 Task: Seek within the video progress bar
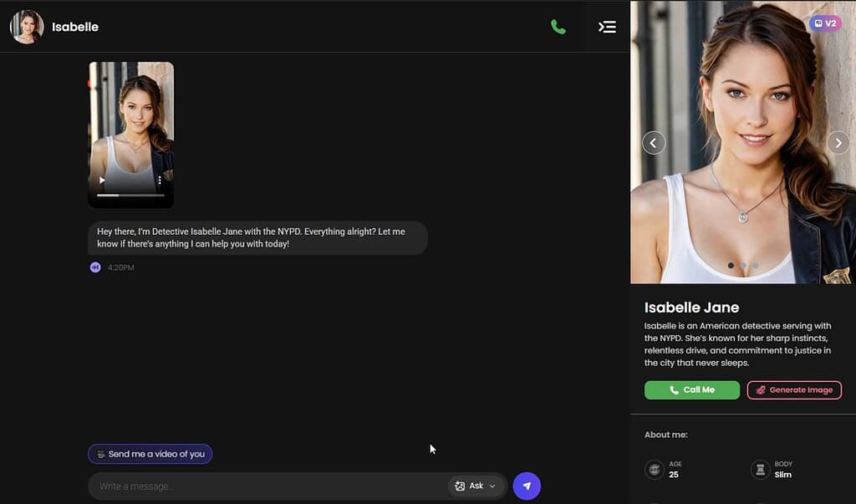(x=130, y=195)
